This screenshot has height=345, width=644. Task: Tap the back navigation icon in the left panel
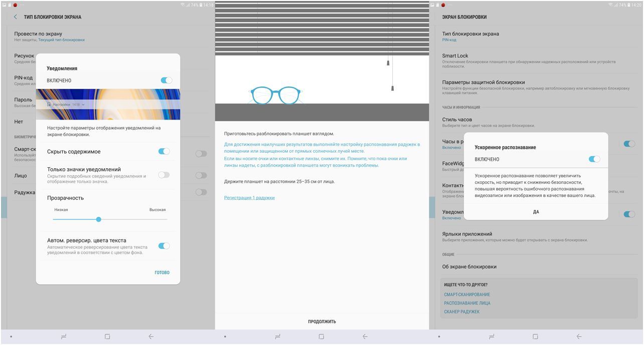[x=151, y=336]
